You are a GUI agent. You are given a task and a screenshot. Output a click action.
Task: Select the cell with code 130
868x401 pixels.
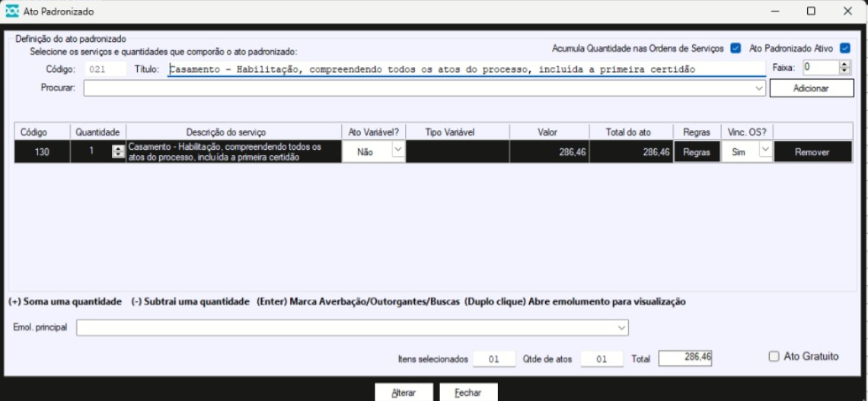tap(42, 152)
